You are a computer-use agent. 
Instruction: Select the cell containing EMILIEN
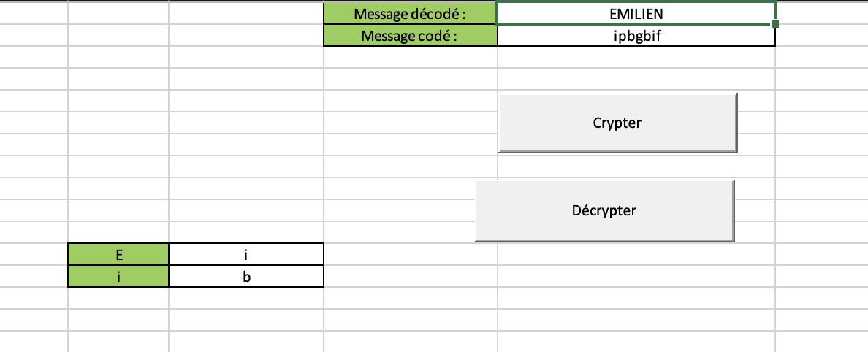coord(636,14)
